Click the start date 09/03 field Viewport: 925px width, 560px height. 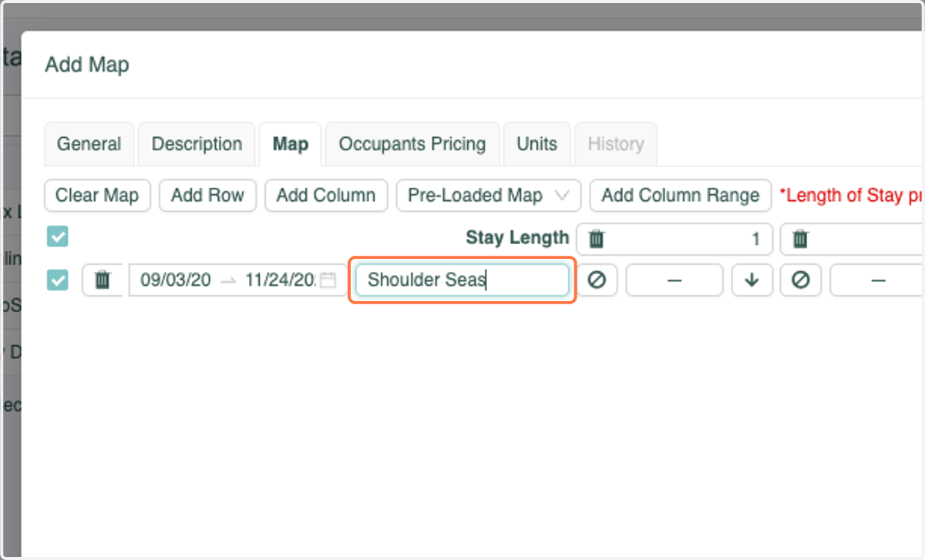(x=175, y=280)
